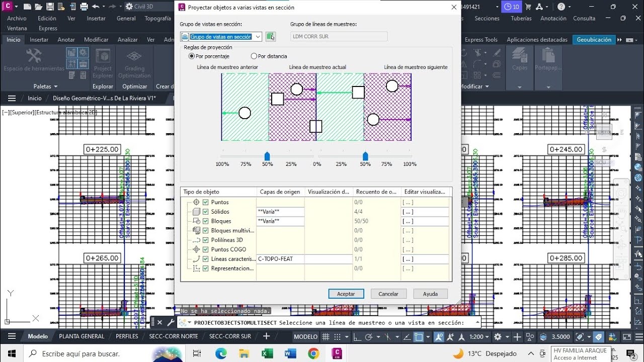
Task: Toggle the Puntos checkbox
Action: coord(205,202)
